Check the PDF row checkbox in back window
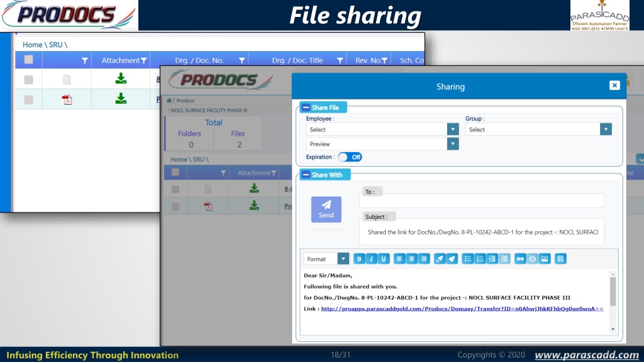Screen dimensions: 644x362 [x=28, y=100]
